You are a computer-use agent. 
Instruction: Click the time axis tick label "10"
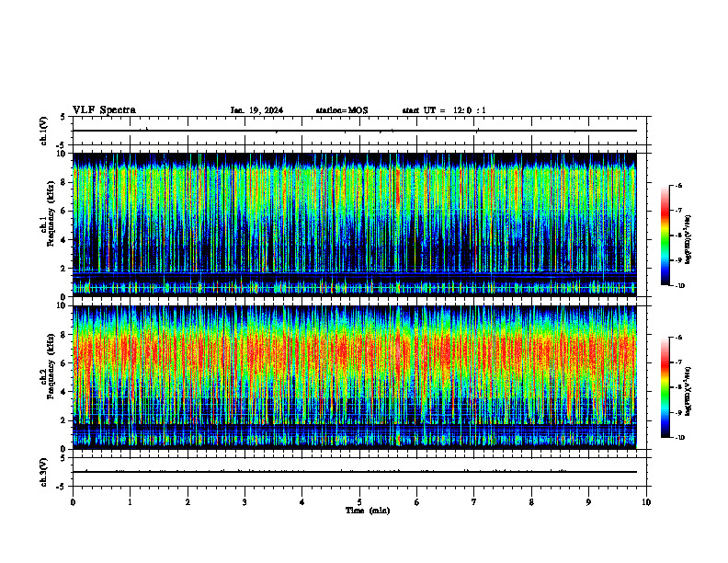[646, 502]
